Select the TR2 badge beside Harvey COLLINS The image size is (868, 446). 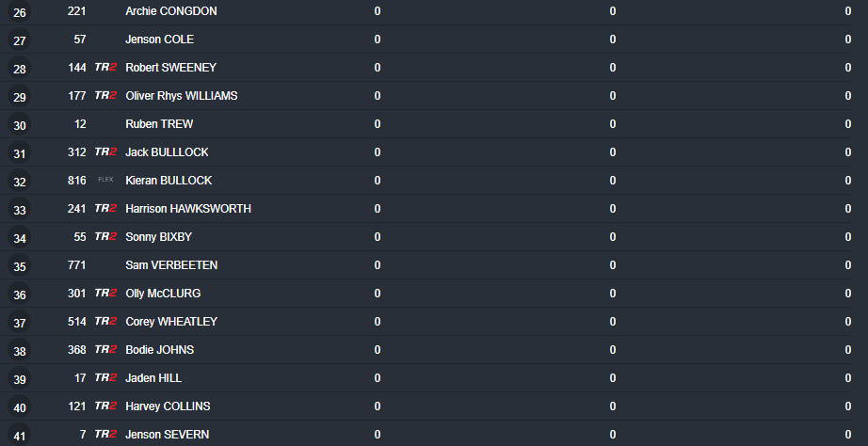point(105,406)
